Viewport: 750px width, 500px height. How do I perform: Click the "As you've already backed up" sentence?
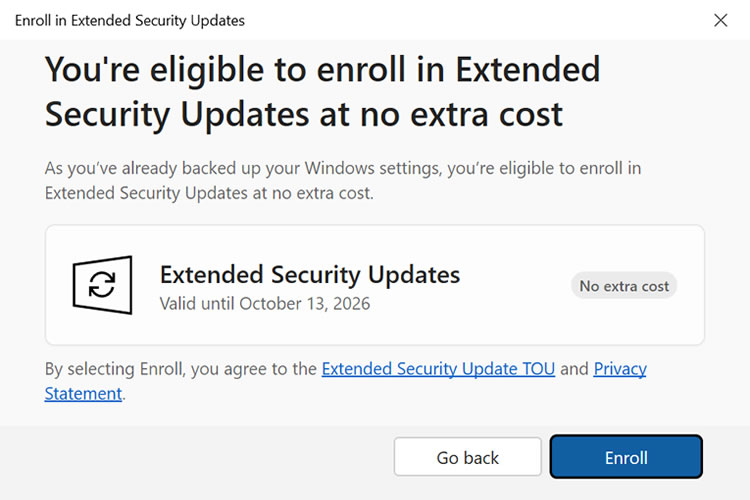[x=342, y=168]
